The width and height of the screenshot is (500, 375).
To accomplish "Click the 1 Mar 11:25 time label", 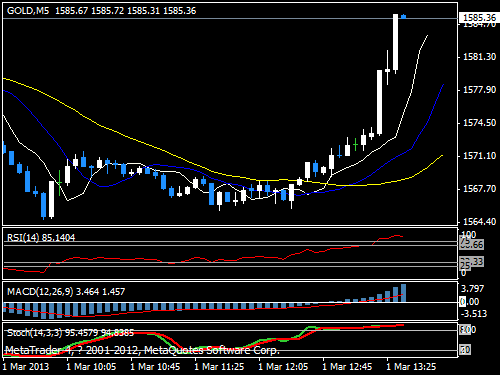I will (219, 367).
